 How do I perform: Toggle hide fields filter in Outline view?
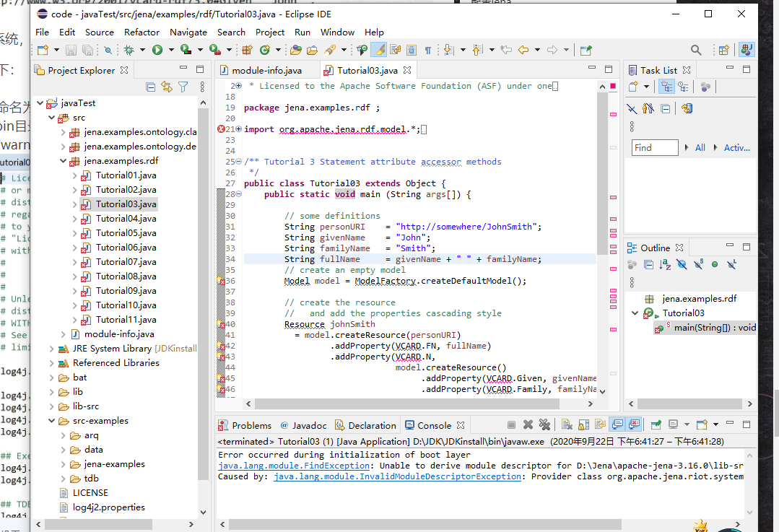coord(682,264)
